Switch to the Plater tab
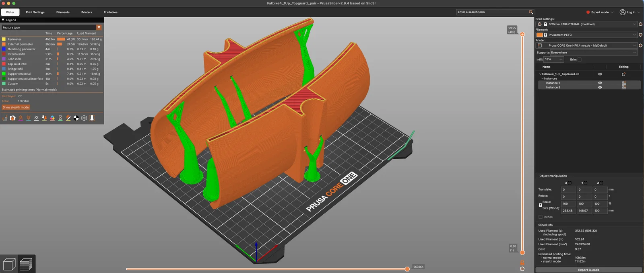The image size is (644, 273). click(10, 12)
